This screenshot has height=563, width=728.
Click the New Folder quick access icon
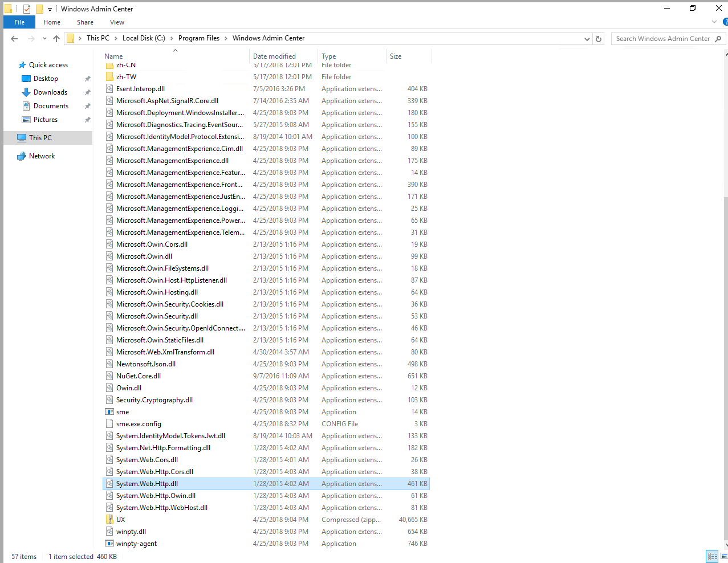(x=39, y=9)
